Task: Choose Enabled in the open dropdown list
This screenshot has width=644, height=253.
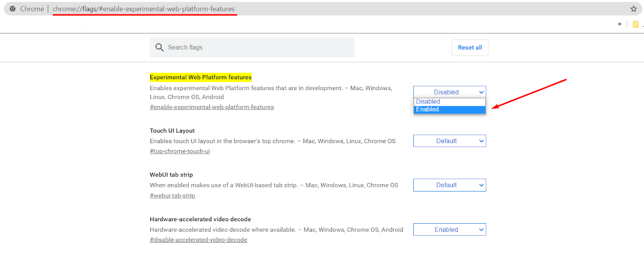Action: click(x=450, y=109)
